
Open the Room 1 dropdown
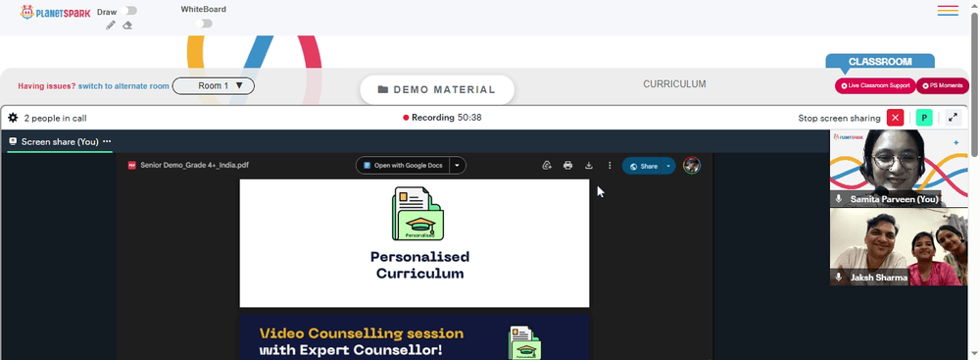point(213,85)
